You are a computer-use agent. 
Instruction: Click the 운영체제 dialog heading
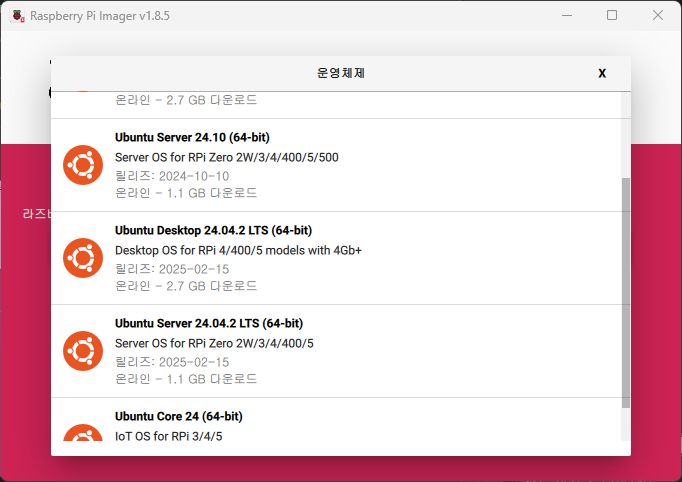click(341, 73)
